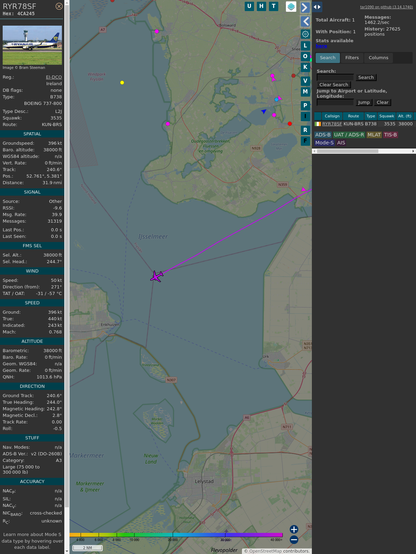The image size is (416, 554).
Task: Toggle the sidebar split arrows button
Action: tap(317, 7)
